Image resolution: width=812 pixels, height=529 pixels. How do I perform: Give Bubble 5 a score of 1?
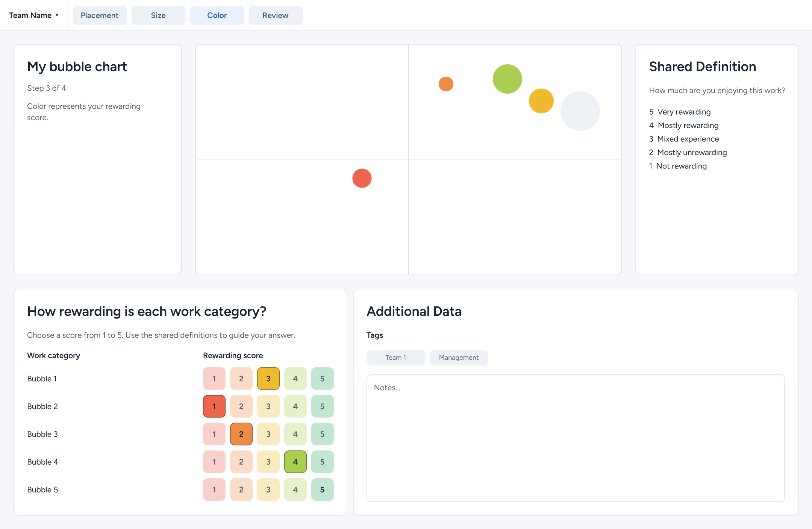tap(214, 490)
